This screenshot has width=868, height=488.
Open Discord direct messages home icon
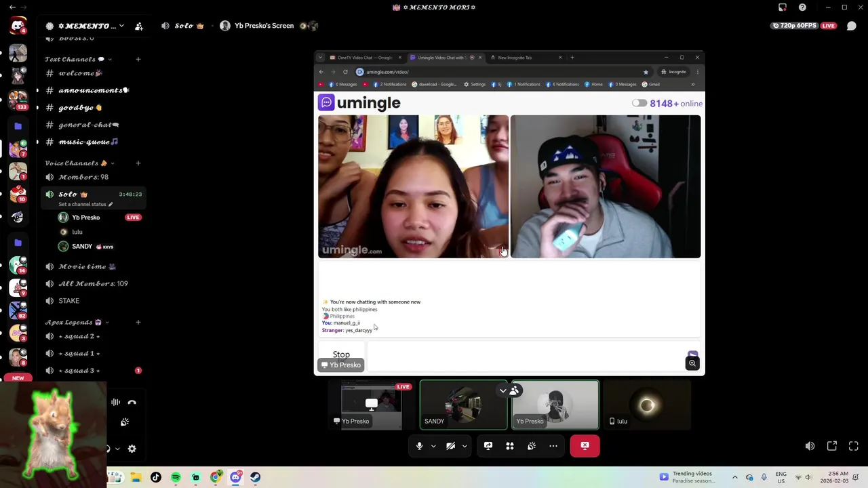pos(18,26)
